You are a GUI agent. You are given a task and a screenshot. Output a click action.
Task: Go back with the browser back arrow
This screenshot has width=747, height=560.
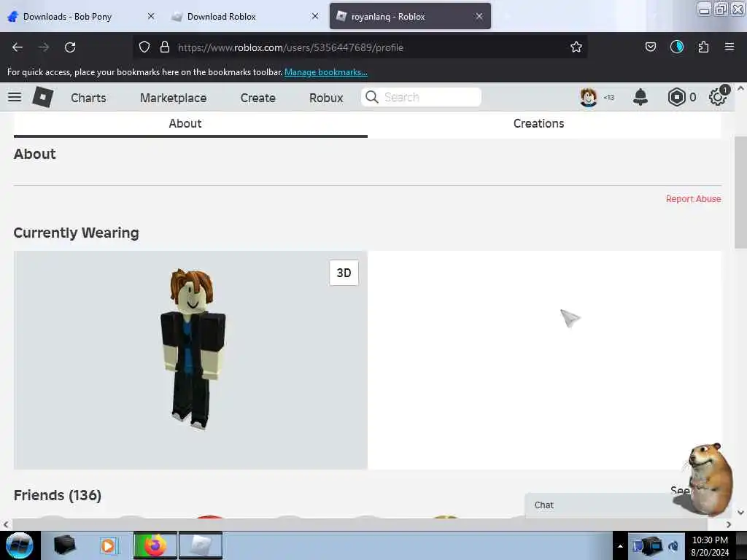18,47
